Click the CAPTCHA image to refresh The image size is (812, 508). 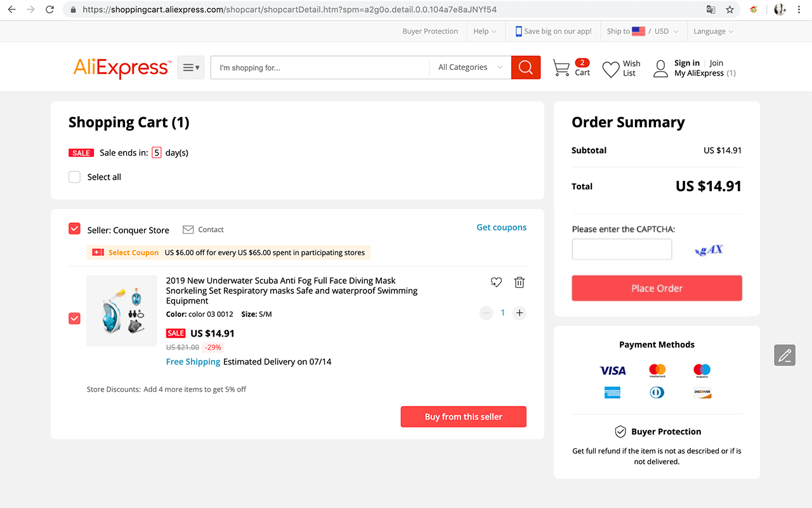[709, 250]
